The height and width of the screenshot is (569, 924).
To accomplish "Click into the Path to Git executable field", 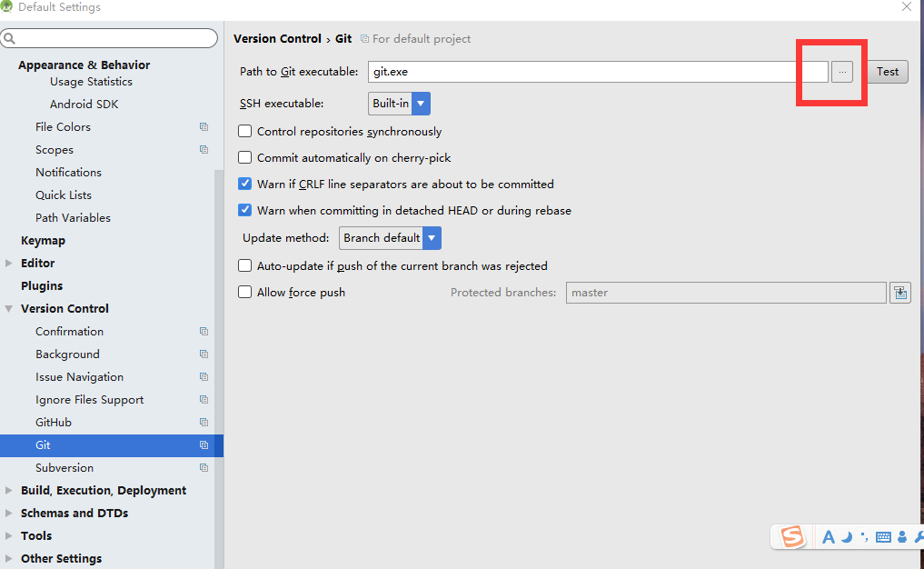I will point(598,72).
